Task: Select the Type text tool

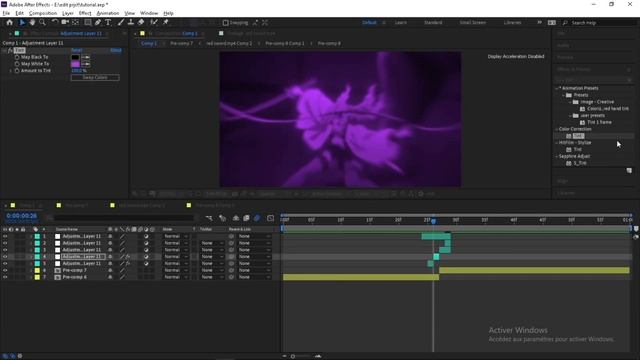Action: tap(108, 22)
